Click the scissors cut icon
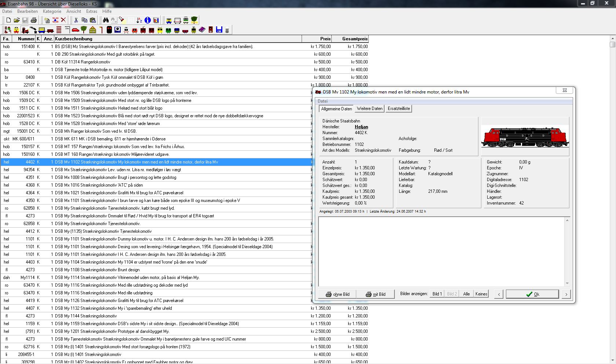The image size is (616, 364). pos(76,20)
